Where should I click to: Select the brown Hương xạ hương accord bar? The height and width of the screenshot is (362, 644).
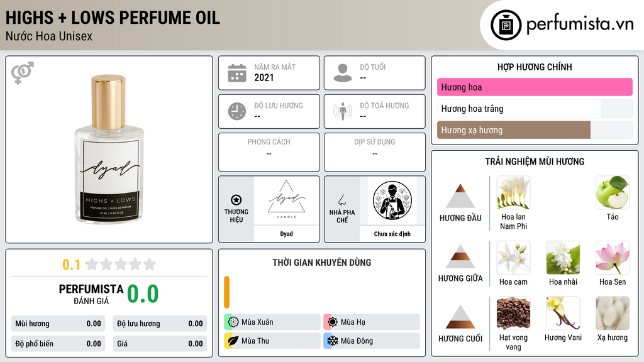click(535, 130)
